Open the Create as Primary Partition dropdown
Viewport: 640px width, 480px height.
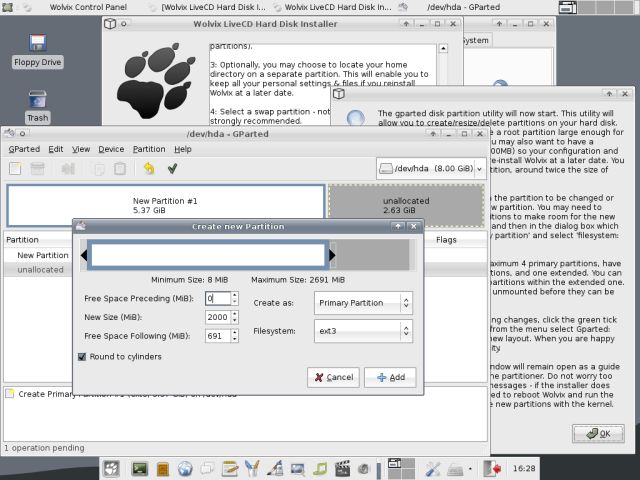(x=362, y=303)
